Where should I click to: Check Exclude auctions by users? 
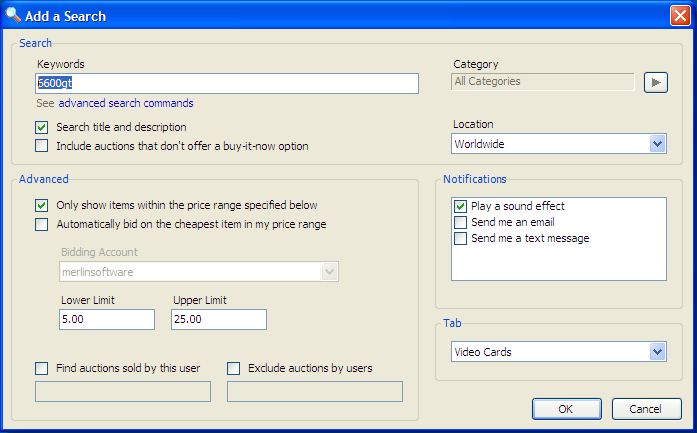pos(234,368)
